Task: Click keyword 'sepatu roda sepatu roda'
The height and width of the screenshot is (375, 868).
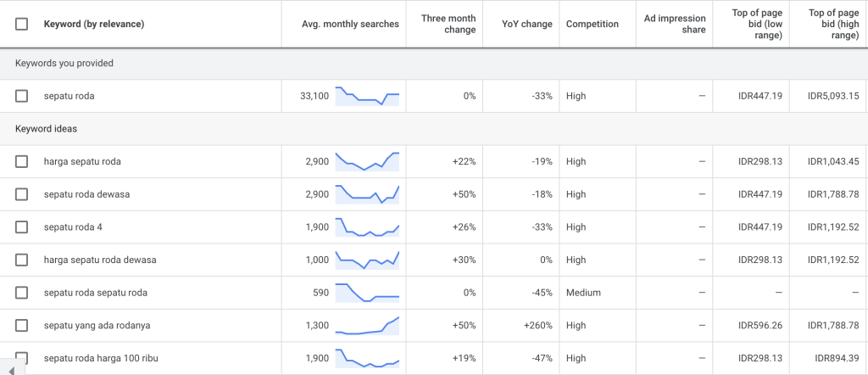Action: [x=96, y=293]
